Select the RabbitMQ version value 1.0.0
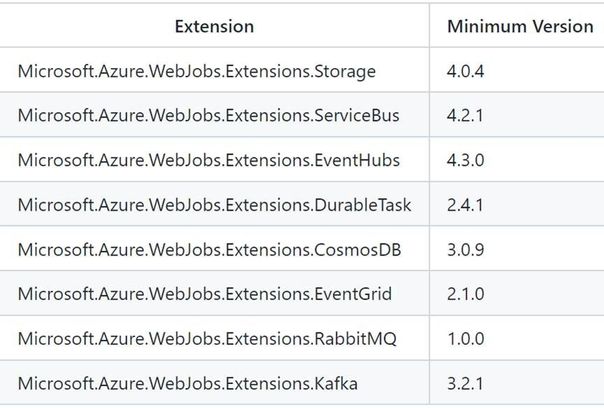This screenshot has height=408, width=604. [466, 339]
